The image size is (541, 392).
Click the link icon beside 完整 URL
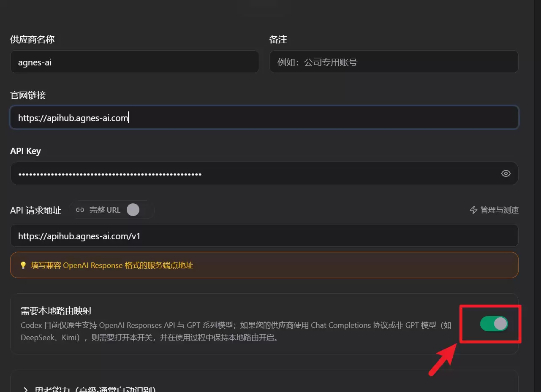[80, 210]
